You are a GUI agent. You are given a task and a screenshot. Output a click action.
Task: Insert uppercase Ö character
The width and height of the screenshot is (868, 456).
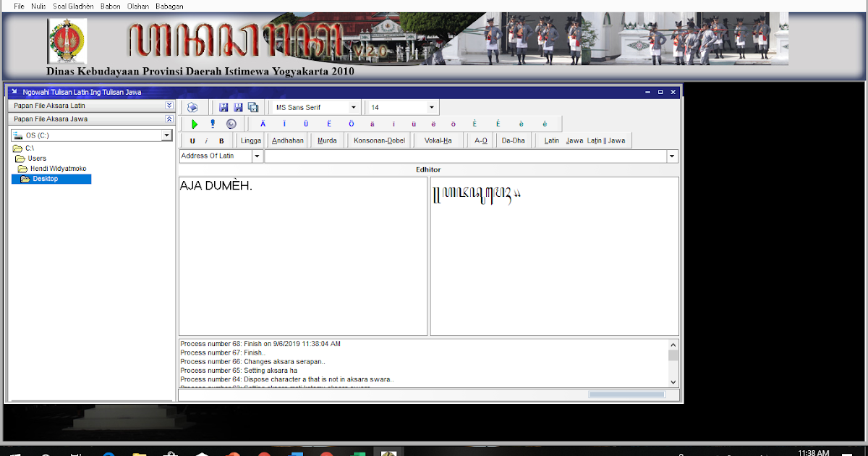(352, 124)
